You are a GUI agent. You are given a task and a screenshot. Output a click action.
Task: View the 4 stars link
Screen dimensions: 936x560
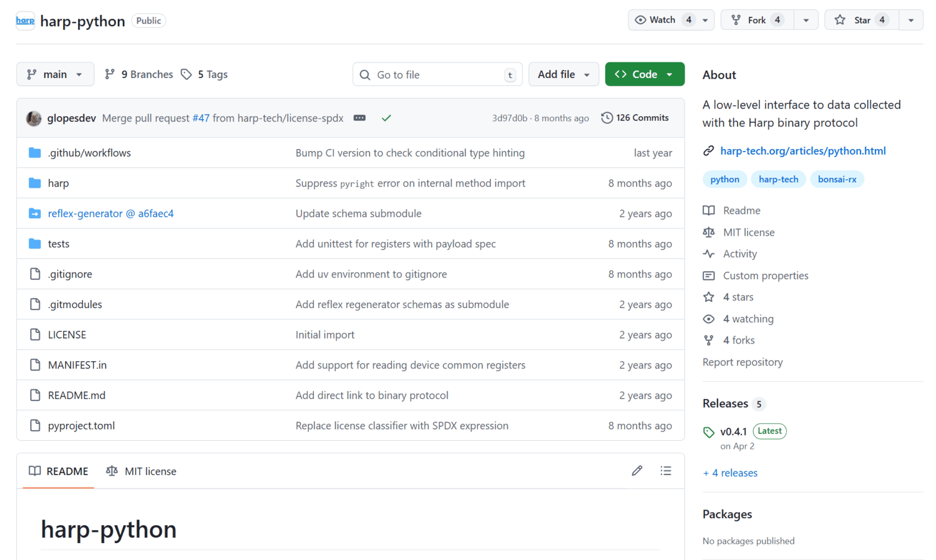pyautogui.click(x=728, y=297)
